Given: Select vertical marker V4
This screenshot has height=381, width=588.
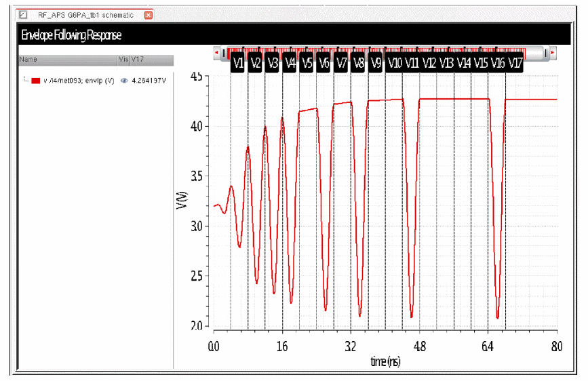Looking at the screenshot, I should point(290,62).
